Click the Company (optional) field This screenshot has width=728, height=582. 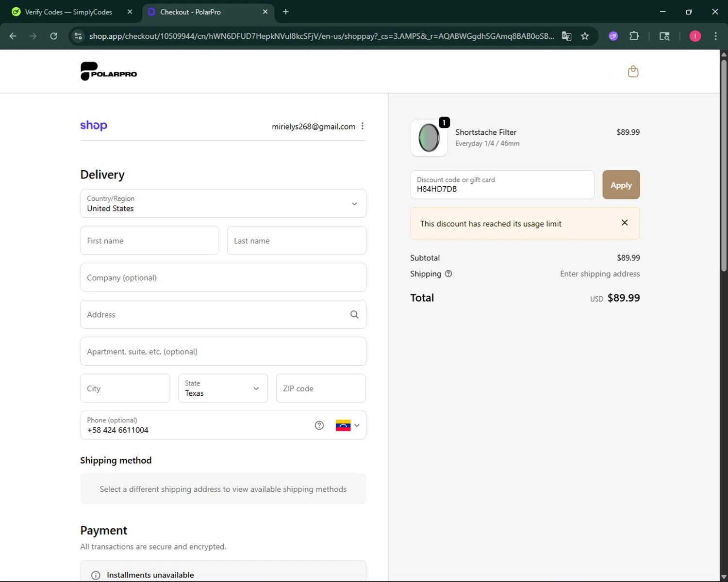point(223,277)
